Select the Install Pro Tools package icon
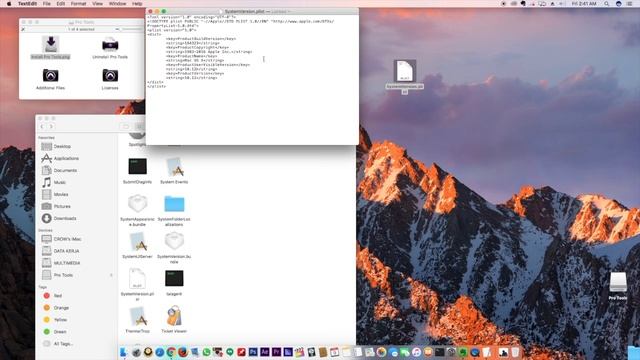The height and width of the screenshot is (360, 640). tap(51, 44)
